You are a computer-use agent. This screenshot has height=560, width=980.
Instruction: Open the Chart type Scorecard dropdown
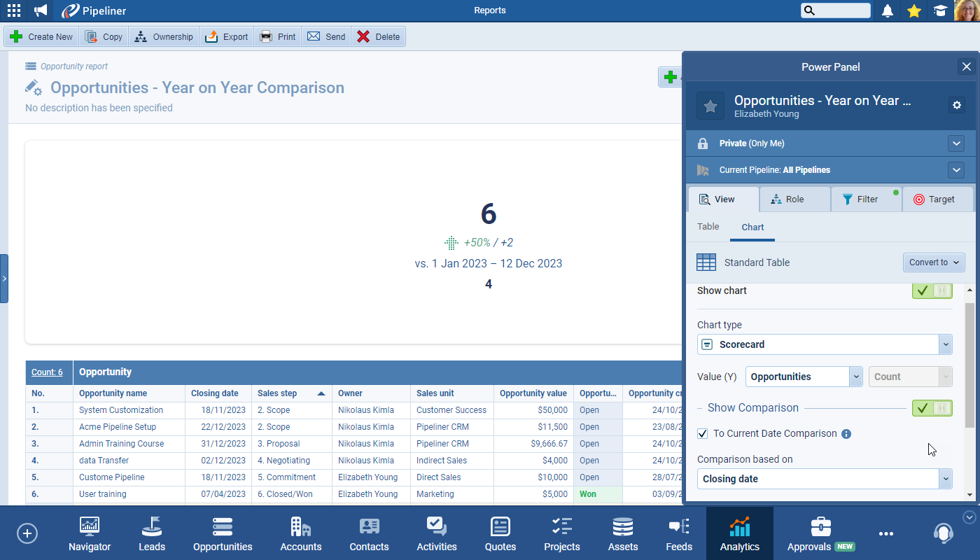[825, 344]
